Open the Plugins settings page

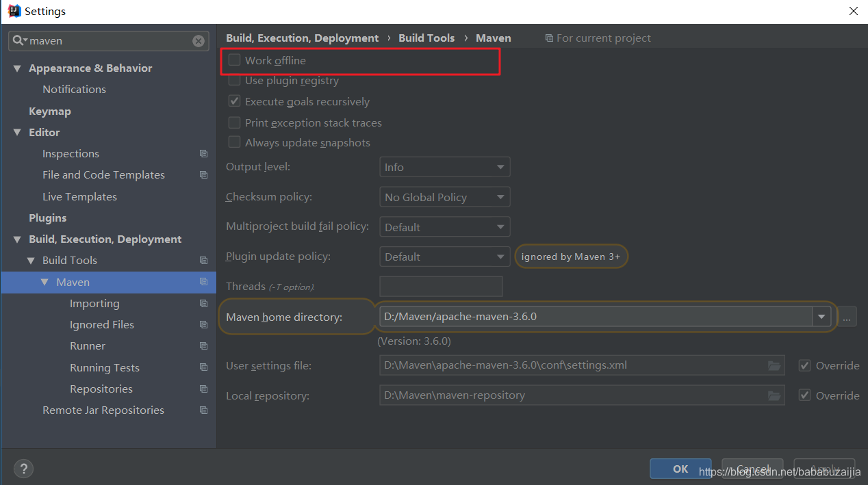click(47, 218)
